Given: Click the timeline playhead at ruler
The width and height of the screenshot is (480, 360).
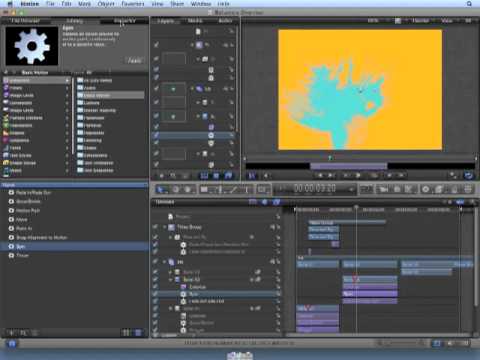Looking at the screenshot, I should pyautogui.click(x=356, y=208).
